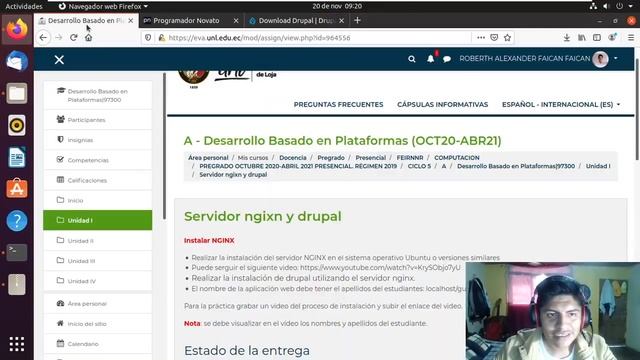The height and width of the screenshot is (360, 640).
Task: Open Firefox from the Ubuntu dock
Action: (17, 29)
